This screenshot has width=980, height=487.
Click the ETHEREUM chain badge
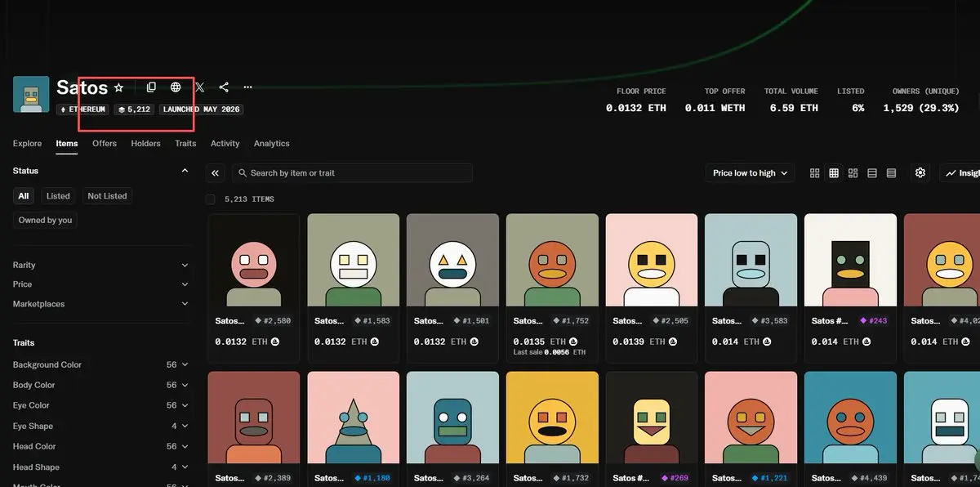click(82, 109)
